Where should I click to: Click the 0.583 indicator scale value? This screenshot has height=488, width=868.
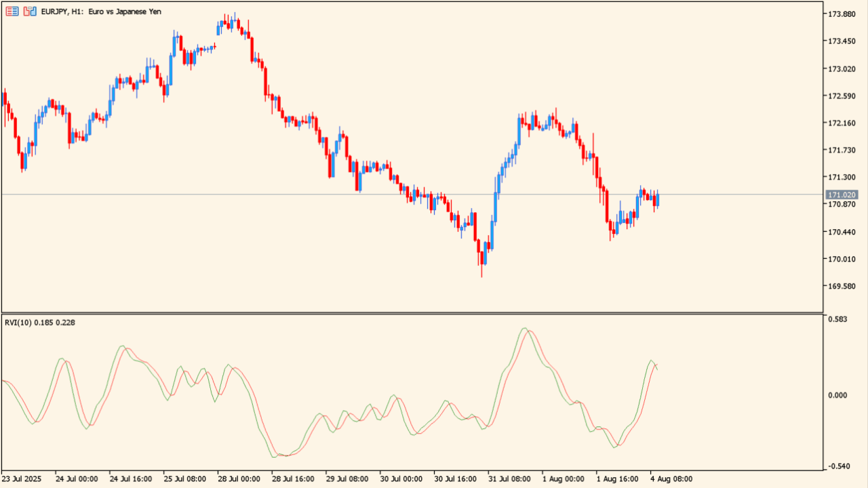coord(837,319)
